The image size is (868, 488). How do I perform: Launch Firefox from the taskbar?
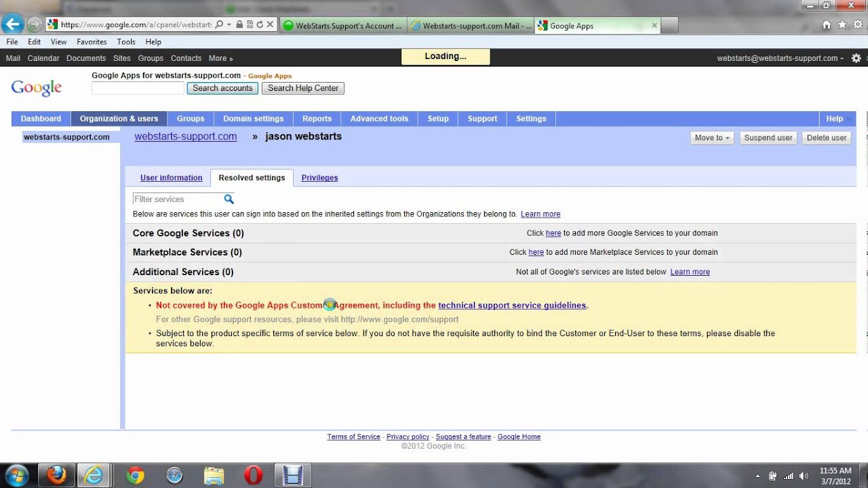click(x=57, y=476)
